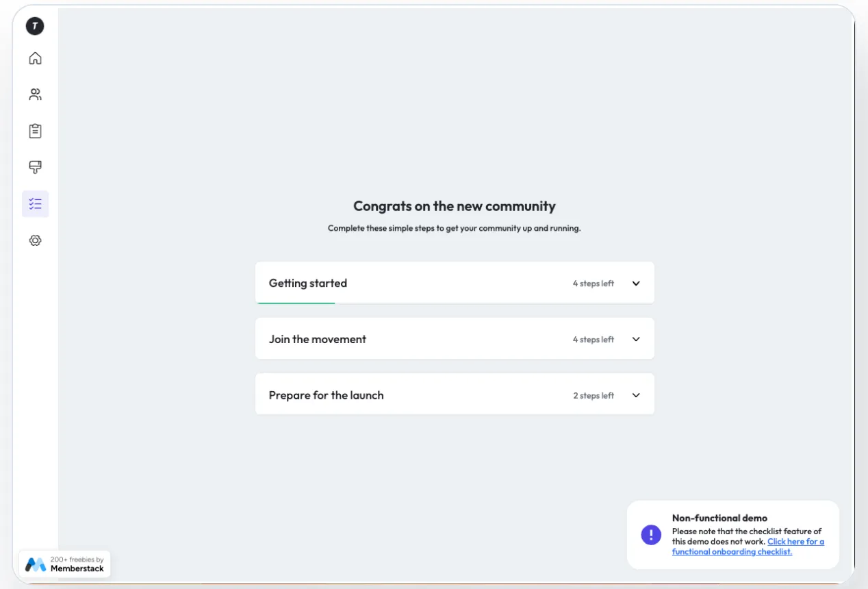Viewport: 868px width, 589px height.
Task: Select the paint roller customization icon
Action: 35,167
